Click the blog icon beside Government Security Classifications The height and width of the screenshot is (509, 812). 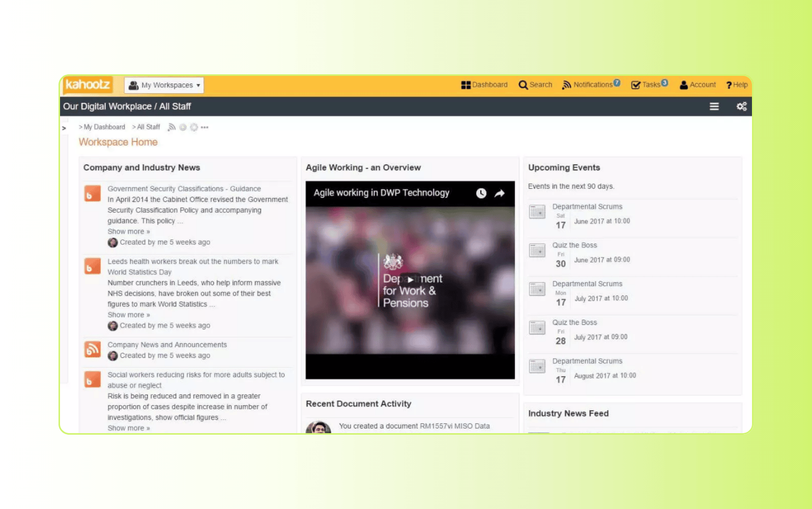(92, 193)
